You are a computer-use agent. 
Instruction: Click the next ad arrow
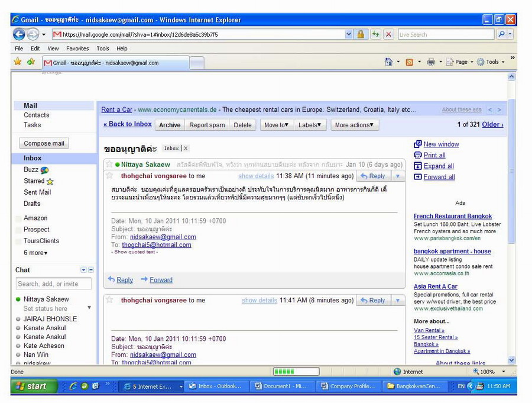(499, 109)
